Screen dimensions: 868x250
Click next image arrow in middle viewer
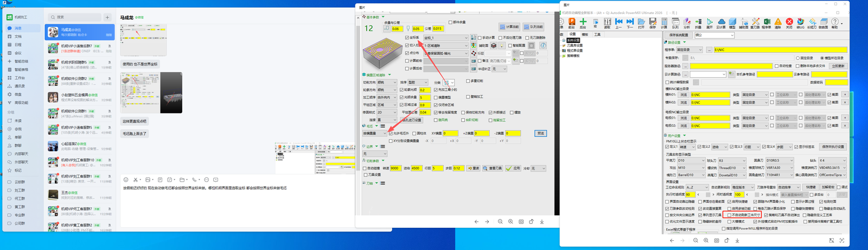487,222
